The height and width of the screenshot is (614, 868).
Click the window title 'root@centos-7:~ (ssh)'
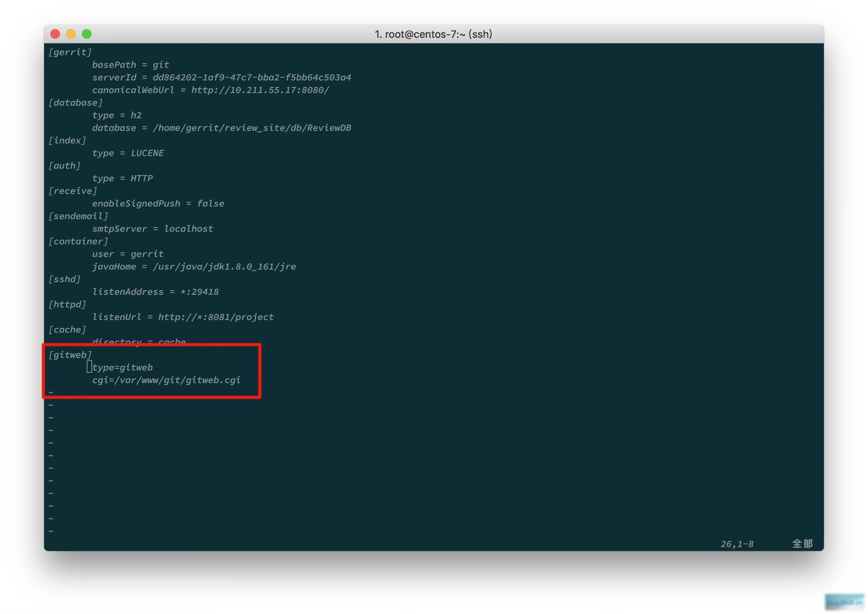[x=438, y=34]
